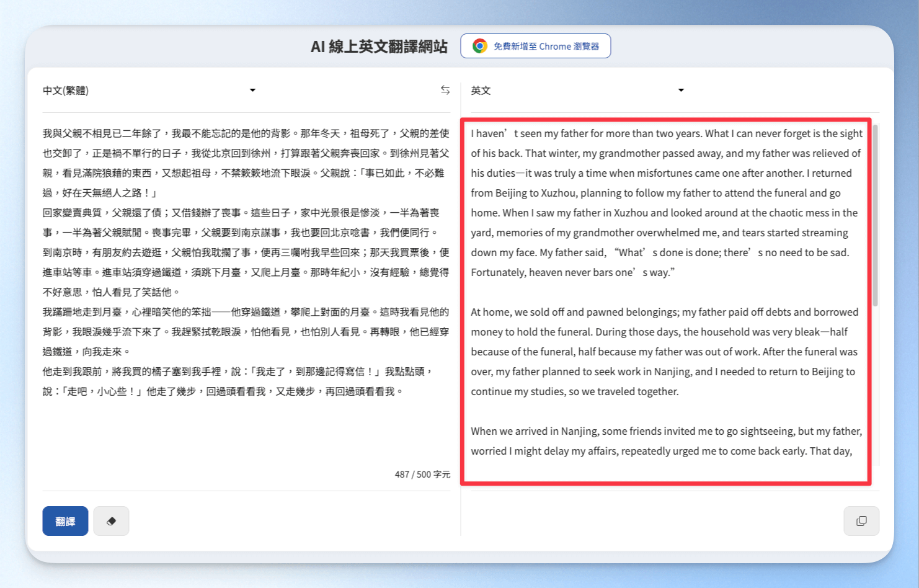The width and height of the screenshot is (919, 588).
Task: Click the translated paragraph beginning "I haven't seen"
Action: coord(666,202)
